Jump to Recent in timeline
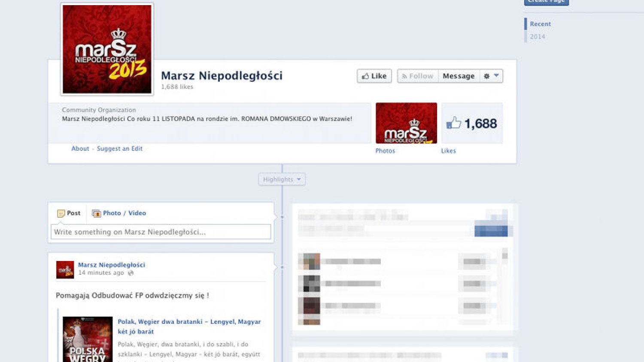Viewport: 644px width, 362px height. [540, 24]
